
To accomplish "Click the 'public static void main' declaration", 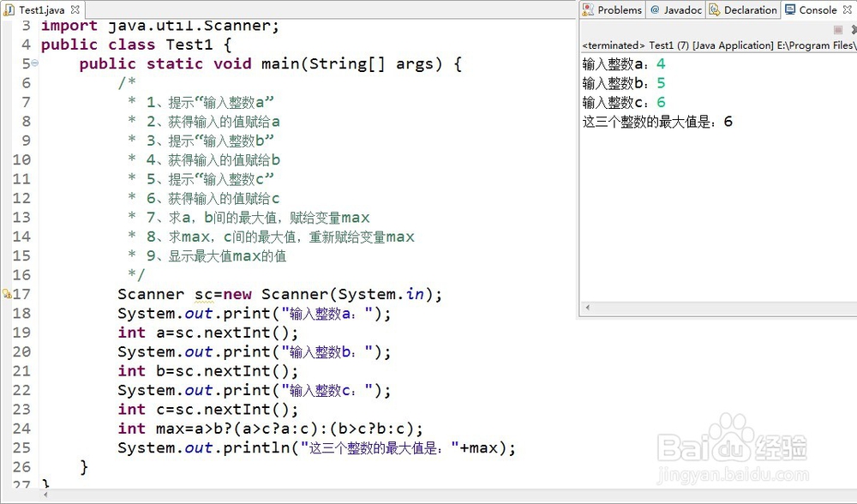I will point(271,64).
